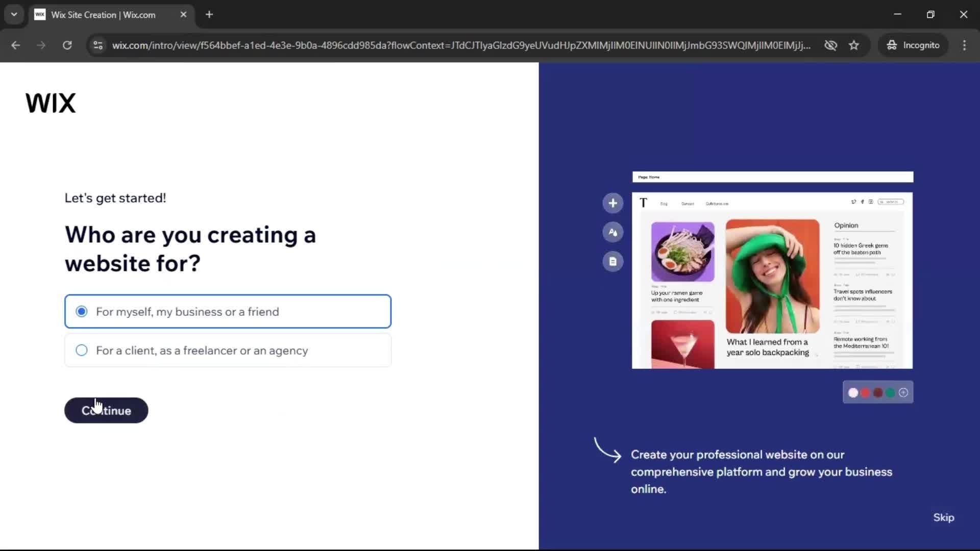Open a new tab with plus button
Screen dimensions: 980x551
[209, 14]
